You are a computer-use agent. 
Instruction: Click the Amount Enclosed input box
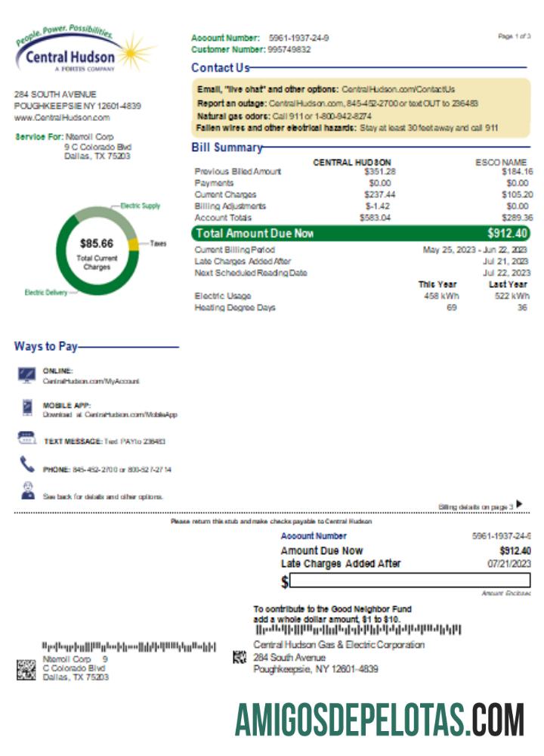tap(410, 581)
